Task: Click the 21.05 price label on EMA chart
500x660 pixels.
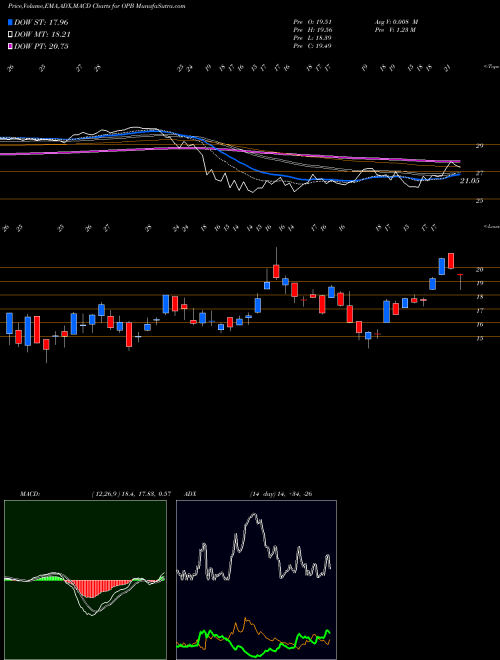Action: pyautogui.click(x=470, y=181)
